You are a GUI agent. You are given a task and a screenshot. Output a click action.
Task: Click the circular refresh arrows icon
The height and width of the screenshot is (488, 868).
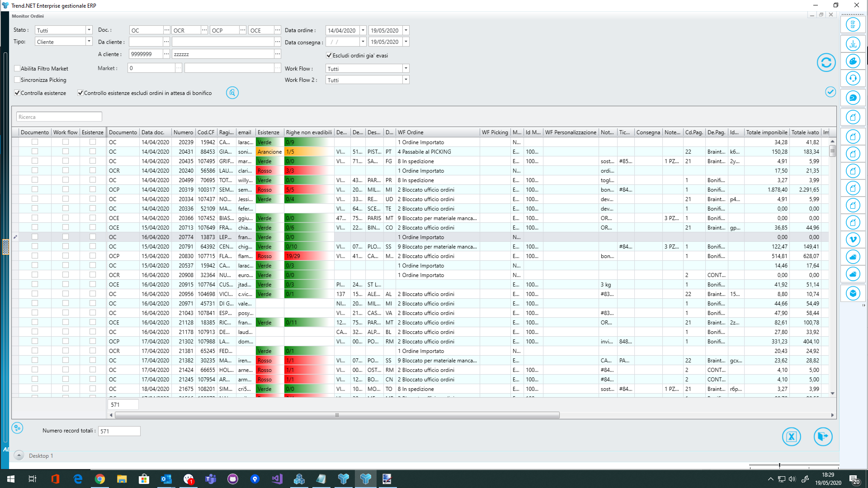(826, 62)
